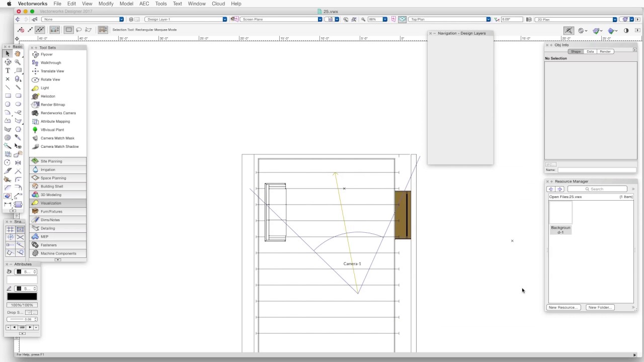644x362 pixels.
Task: Click the rotation angle field showing 0.00°
Action: click(512, 20)
